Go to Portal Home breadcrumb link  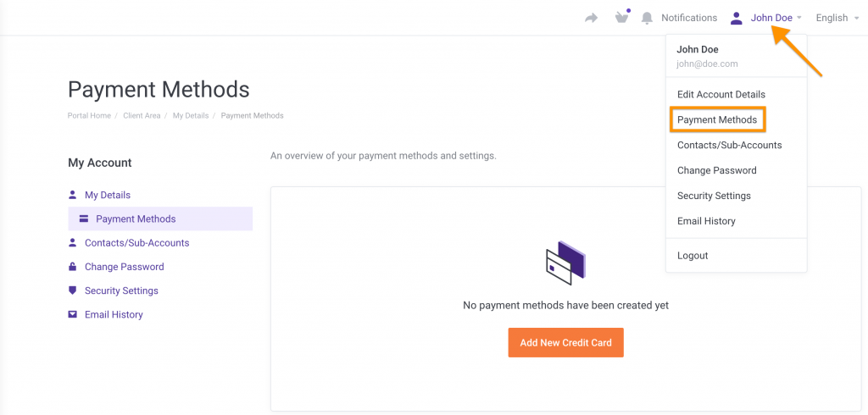pyautogui.click(x=89, y=116)
